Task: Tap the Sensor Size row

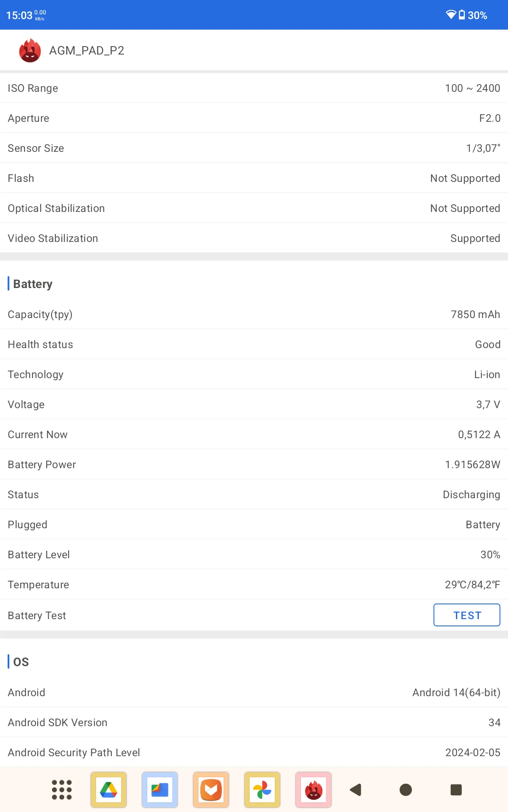Action: point(254,148)
